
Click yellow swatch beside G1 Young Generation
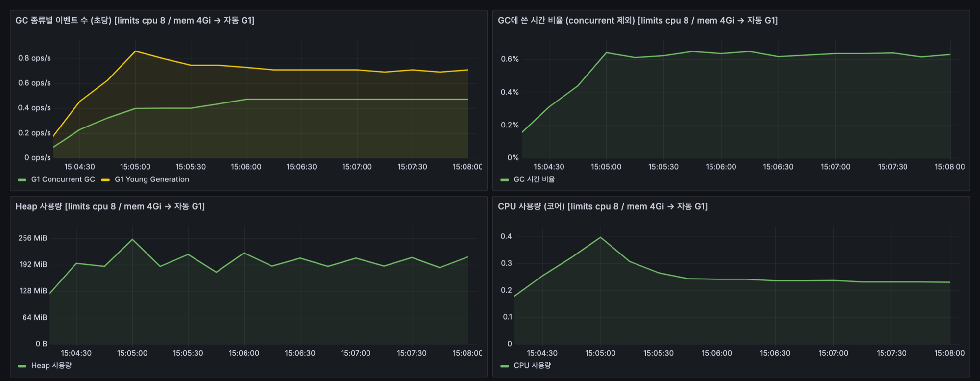[105, 180]
